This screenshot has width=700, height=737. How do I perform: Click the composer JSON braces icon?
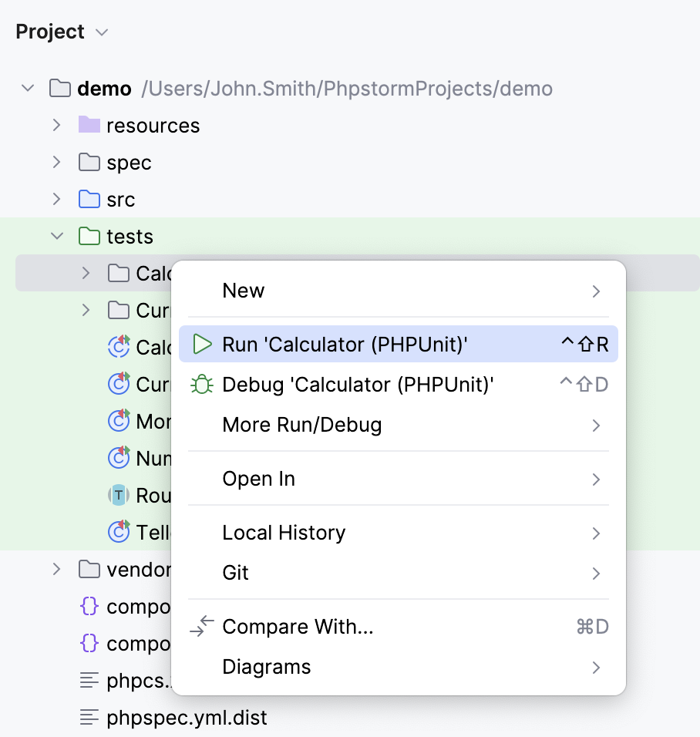89,607
